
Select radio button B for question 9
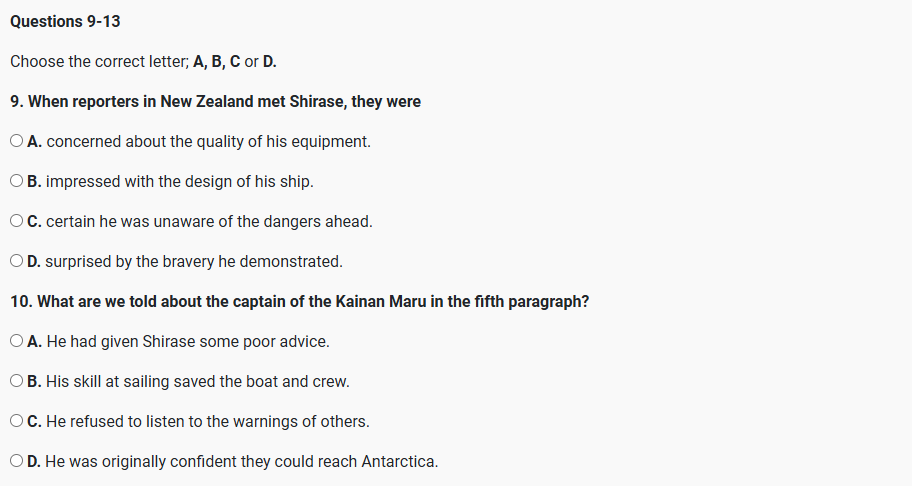(17, 182)
